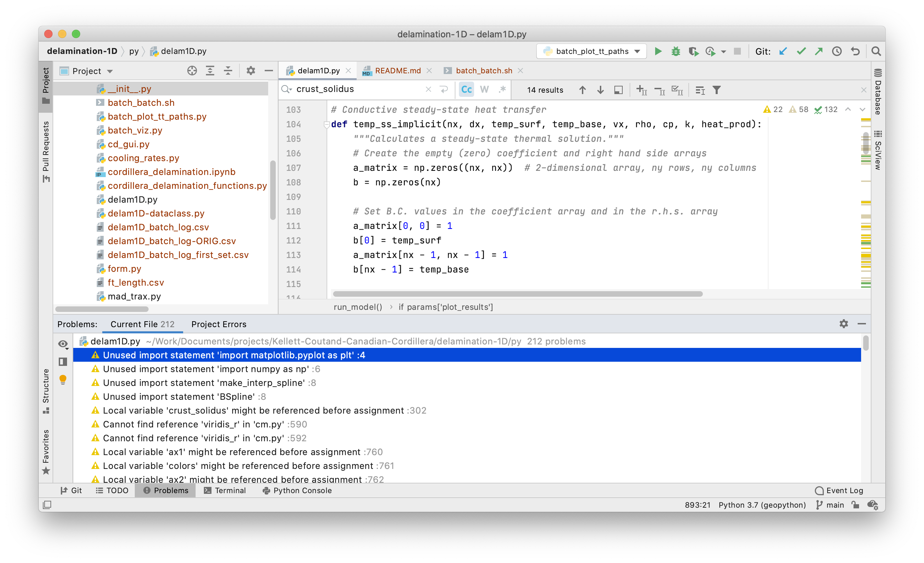The height and width of the screenshot is (563, 924).
Task: Open Problems panel settings gear
Action: point(844,324)
